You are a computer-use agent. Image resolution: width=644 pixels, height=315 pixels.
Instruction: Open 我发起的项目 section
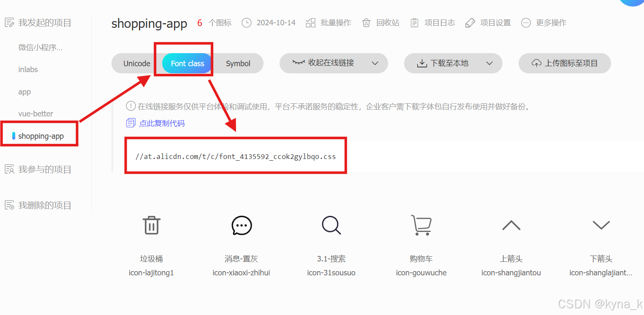coord(45,23)
